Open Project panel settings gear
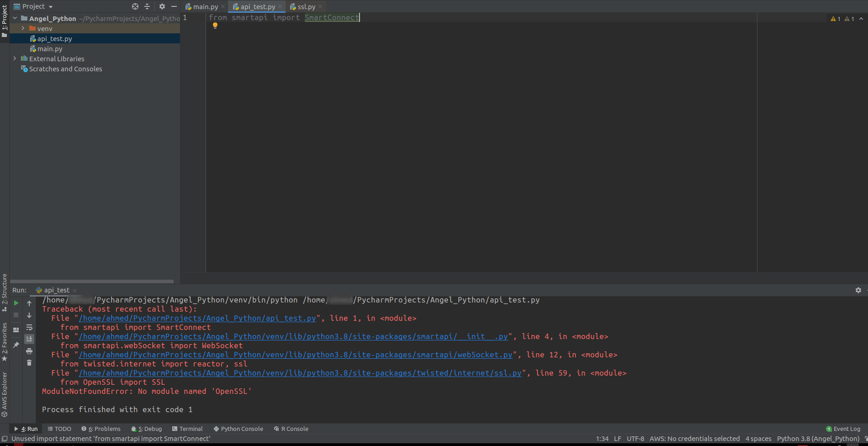The height and width of the screenshot is (446, 868). click(x=162, y=6)
